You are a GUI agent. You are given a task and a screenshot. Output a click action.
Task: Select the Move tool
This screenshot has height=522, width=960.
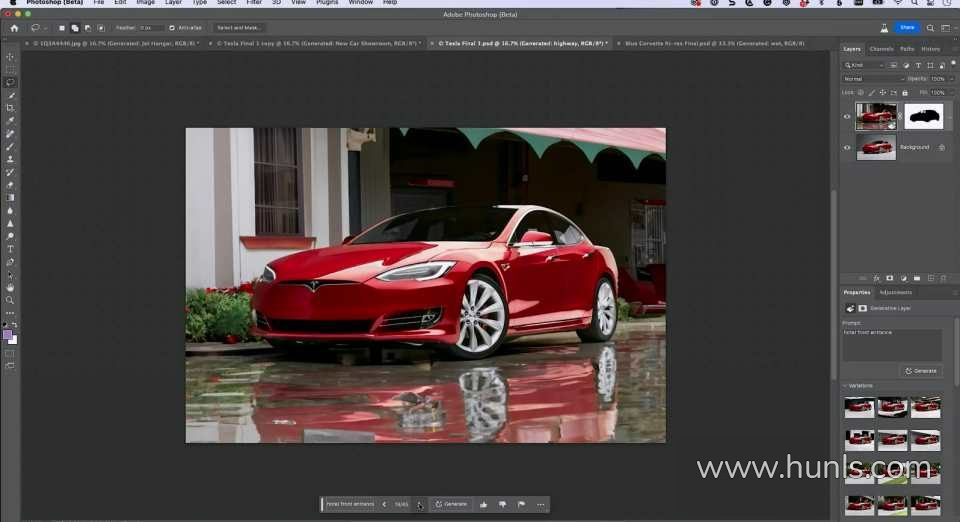11,57
